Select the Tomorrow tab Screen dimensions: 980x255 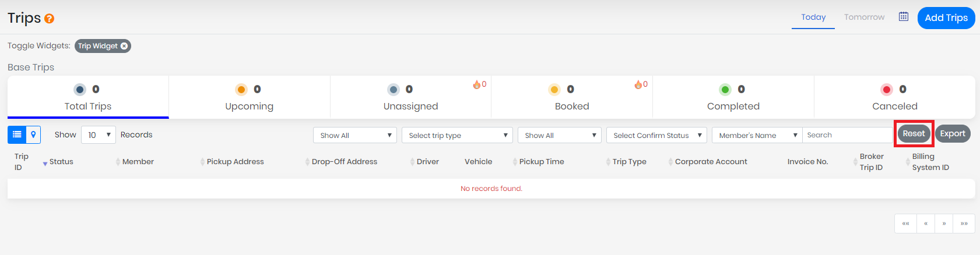click(864, 17)
